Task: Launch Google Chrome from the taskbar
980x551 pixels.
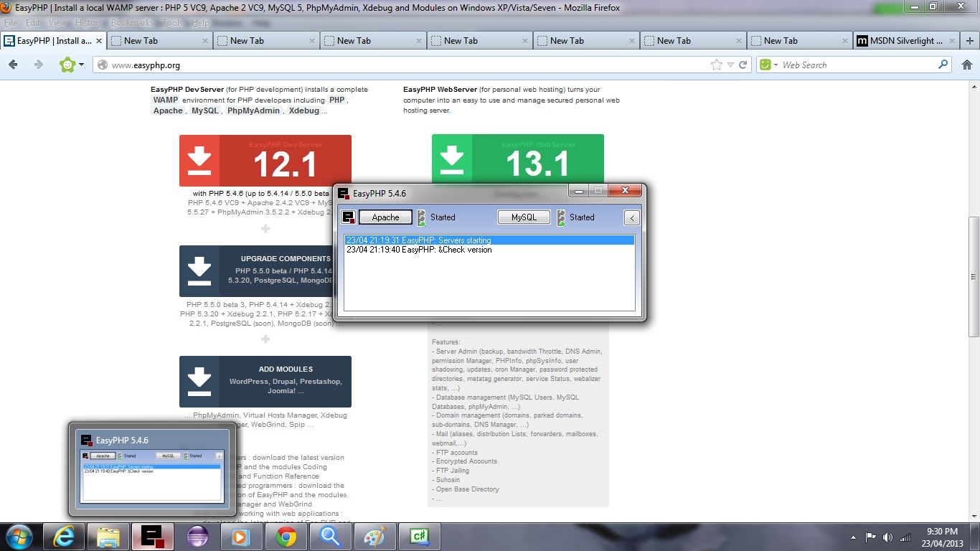Action: pos(286,536)
